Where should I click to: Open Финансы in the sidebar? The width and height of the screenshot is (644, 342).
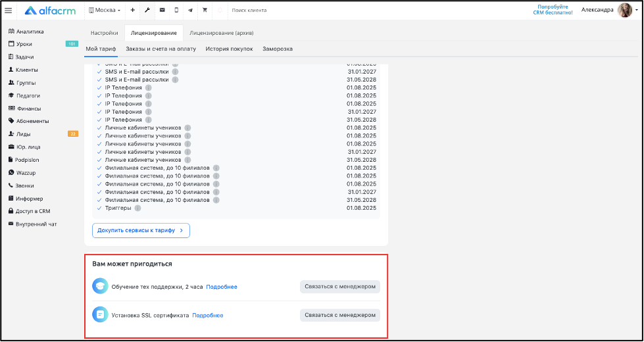28,109
